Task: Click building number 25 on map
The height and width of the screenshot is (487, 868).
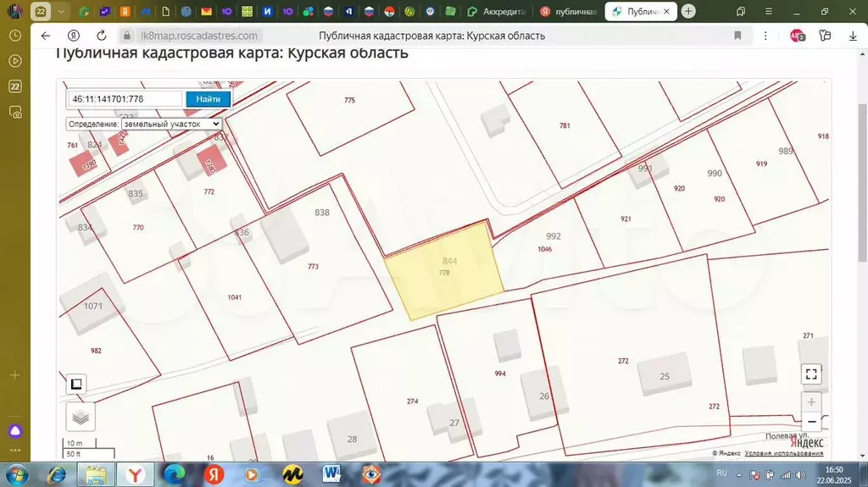Action: [665, 376]
